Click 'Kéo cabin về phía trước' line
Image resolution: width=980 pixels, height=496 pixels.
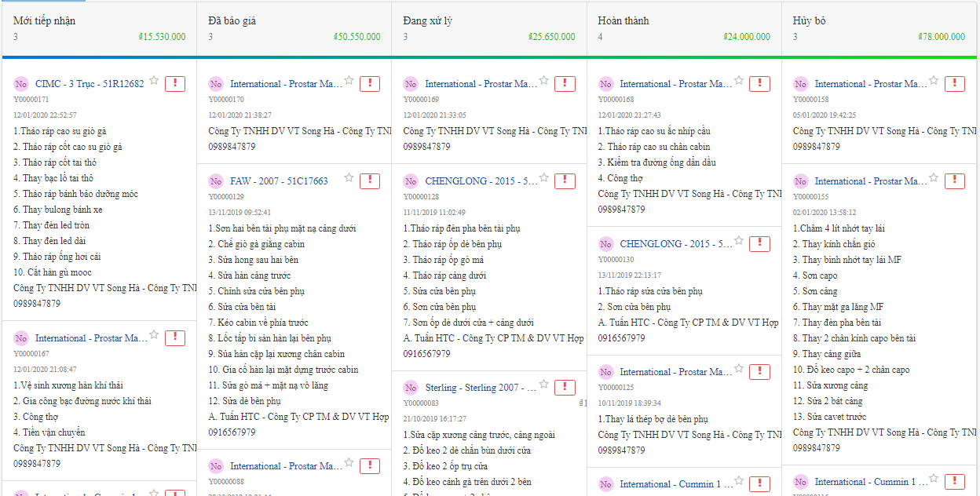click(258, 323)
